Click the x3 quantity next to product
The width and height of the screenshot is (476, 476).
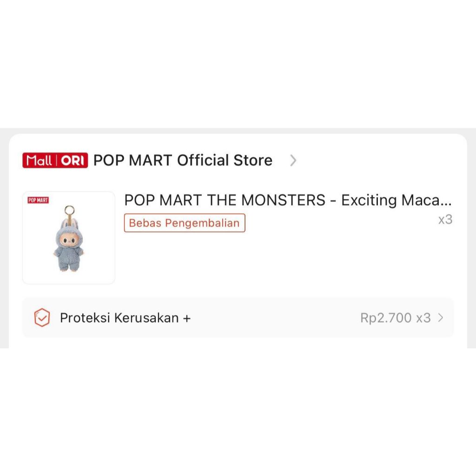445,219
